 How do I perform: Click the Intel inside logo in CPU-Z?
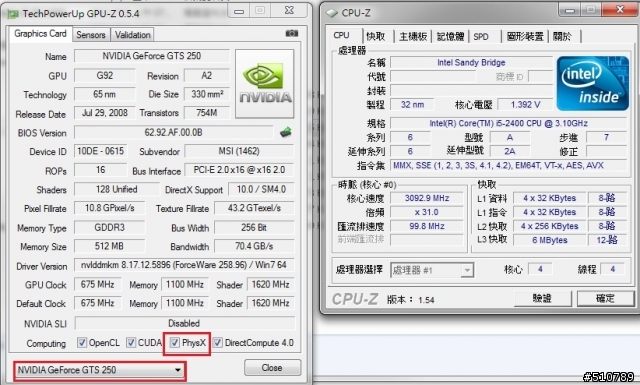coord(593,83)
